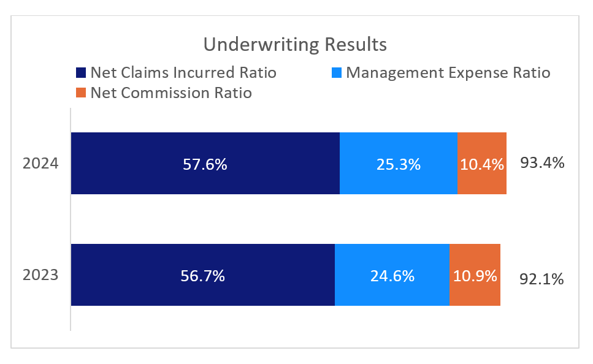593x364 pixels.
Task: Select the chart's outer border frame
Action: pyautogui.click(x=11, y=184)
